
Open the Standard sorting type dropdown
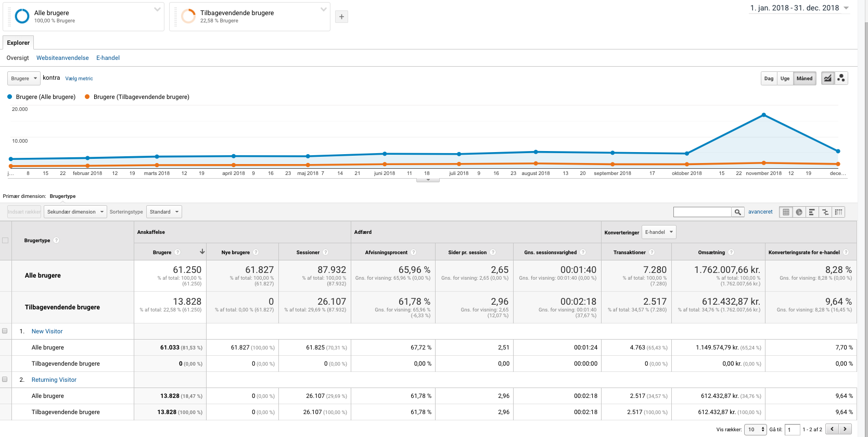click(164, 212)
